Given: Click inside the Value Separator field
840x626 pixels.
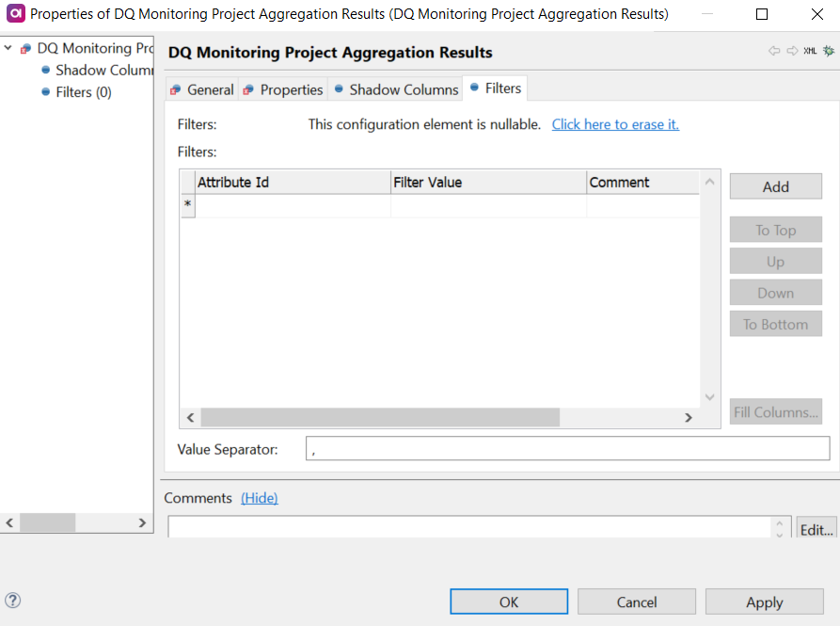Looking at the screenshot, I should (x=564, y=449).
